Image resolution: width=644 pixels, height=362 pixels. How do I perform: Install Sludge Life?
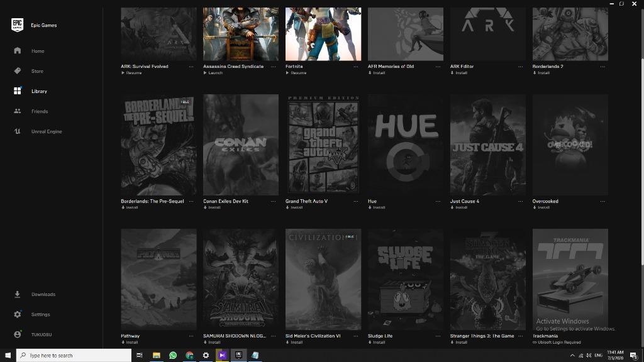click(377, 342)
